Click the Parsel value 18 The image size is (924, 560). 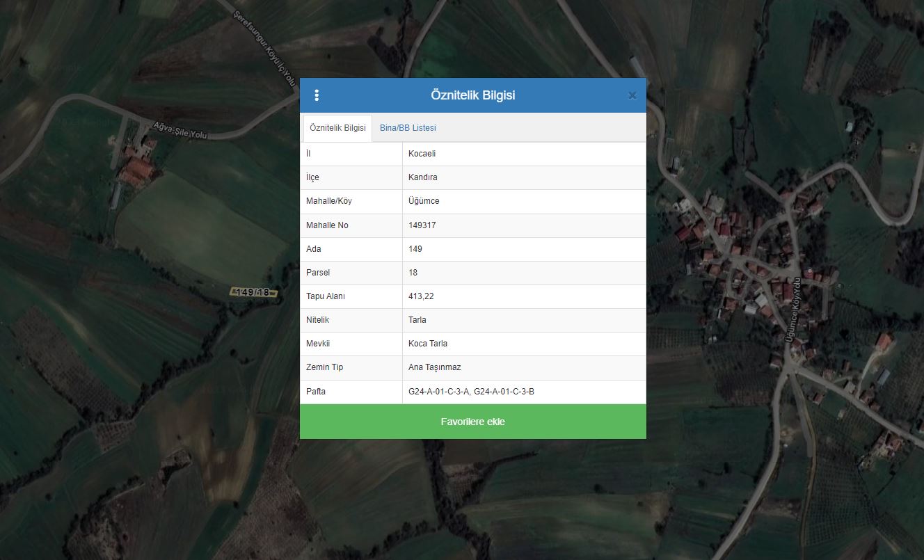pyautogui.click(x=413, y=273)
